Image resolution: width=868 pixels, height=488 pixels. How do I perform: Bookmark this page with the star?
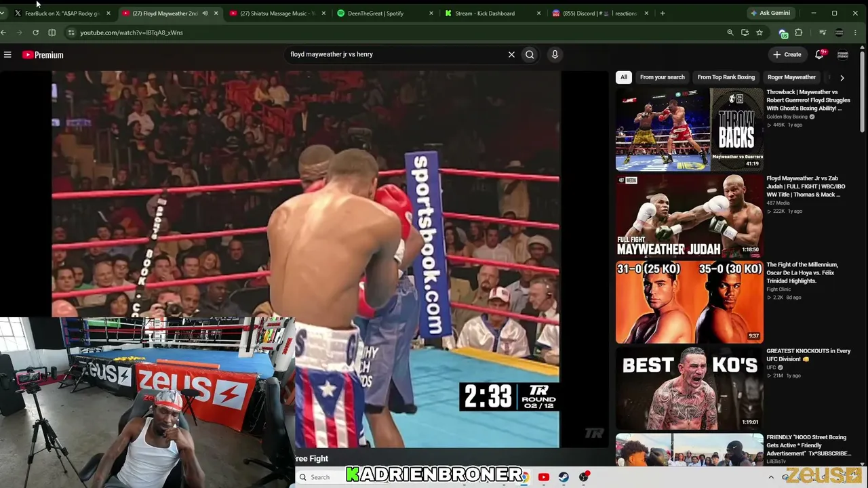(x=759, y=33)
